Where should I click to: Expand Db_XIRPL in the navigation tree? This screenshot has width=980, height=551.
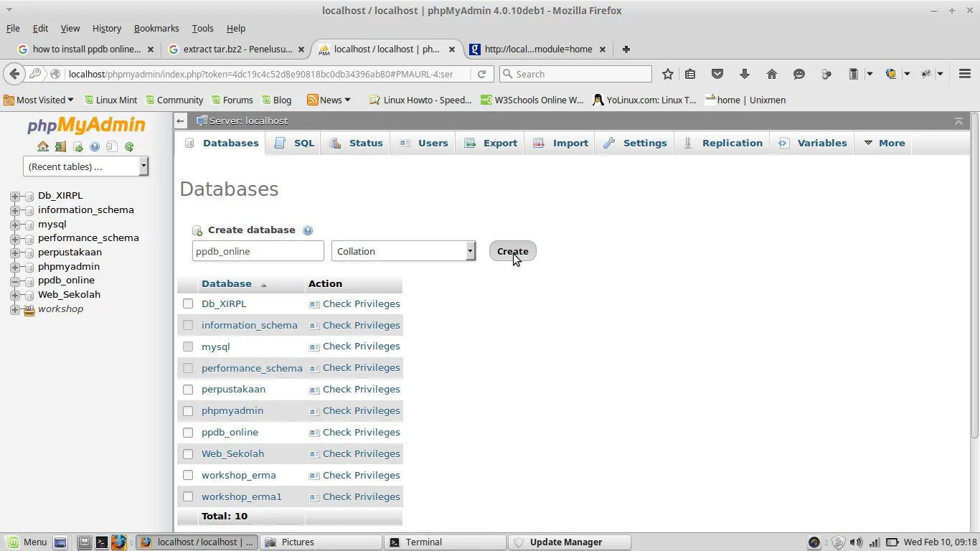[14, 196]
